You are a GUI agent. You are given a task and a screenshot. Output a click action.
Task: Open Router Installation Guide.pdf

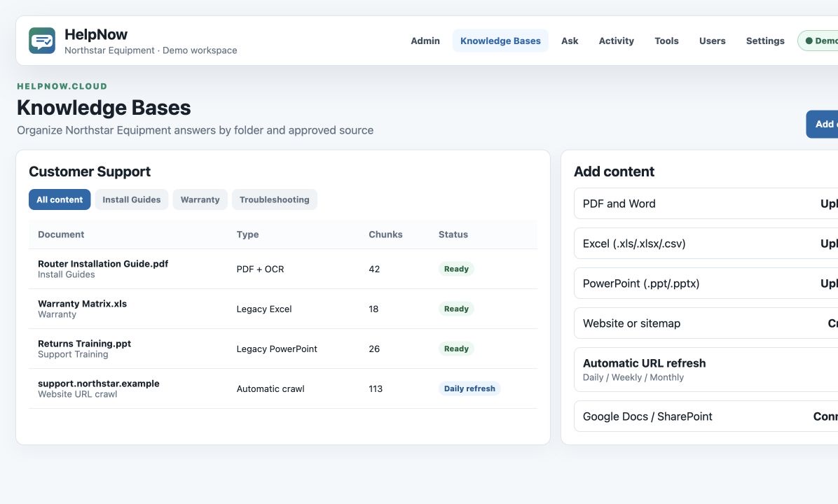[103, 264]
